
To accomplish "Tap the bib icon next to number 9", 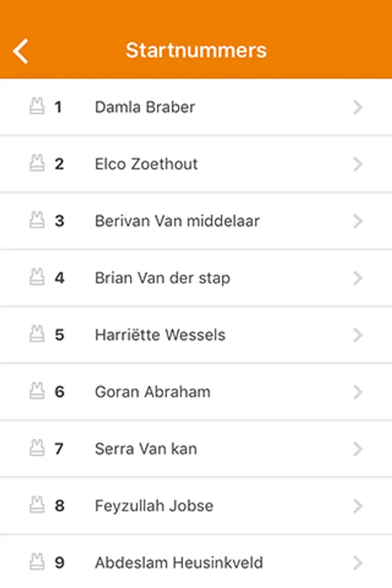I will tap(37, 562).
